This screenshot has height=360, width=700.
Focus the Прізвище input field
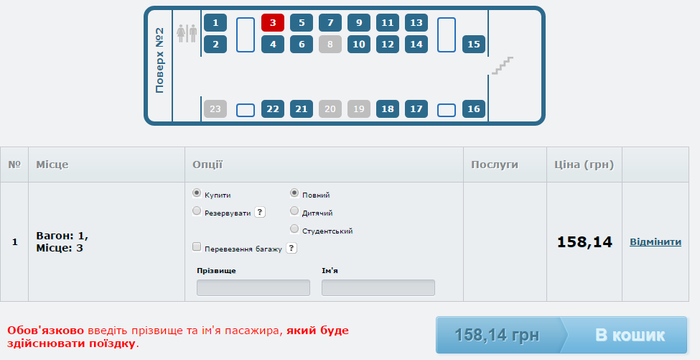[x=253, y=288]
